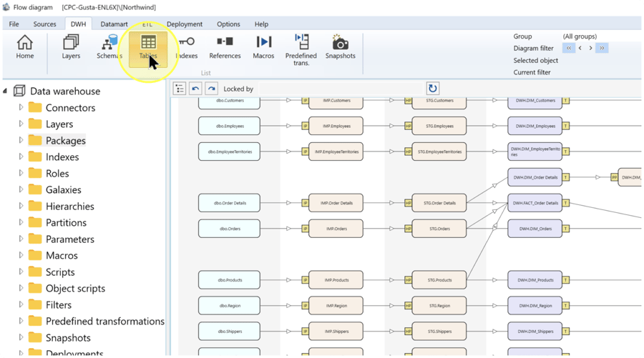Click the HP marker on STG.Products
644x358 pixels.
point(408,279)
